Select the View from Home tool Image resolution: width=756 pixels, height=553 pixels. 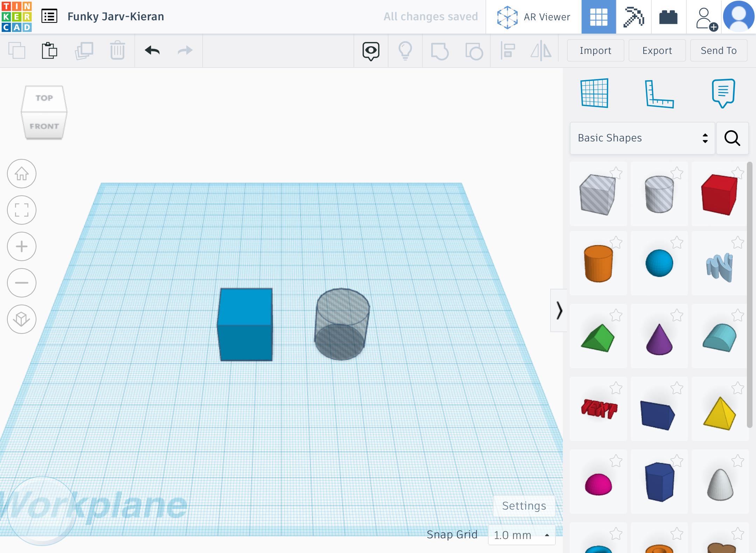pos(22,173)
